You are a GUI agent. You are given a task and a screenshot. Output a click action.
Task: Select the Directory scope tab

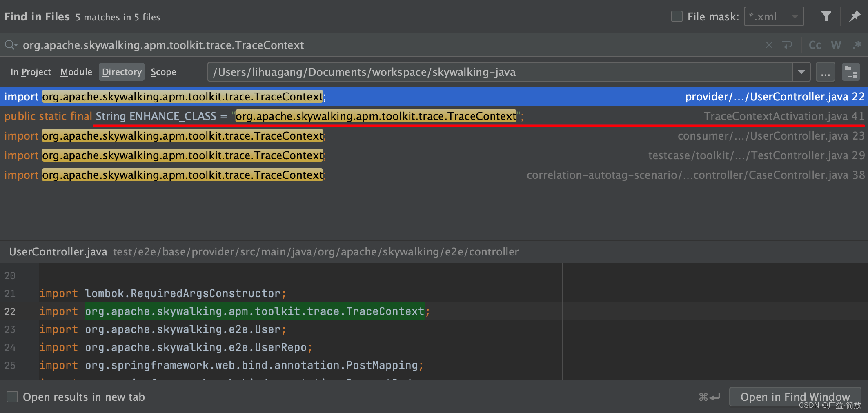pos(122,72)
